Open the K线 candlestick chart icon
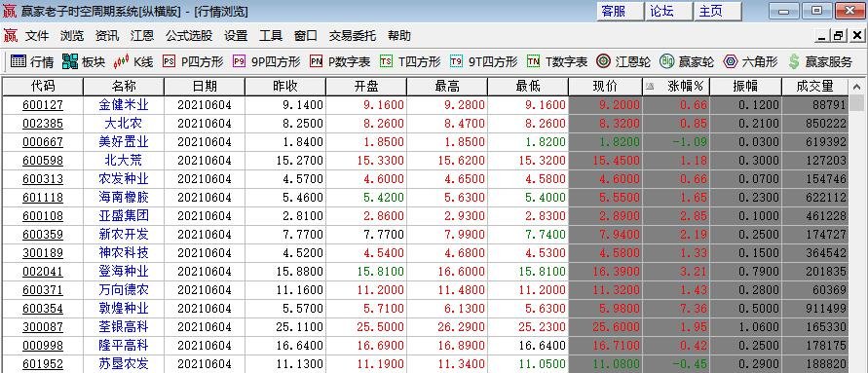Viewport: 868px width, 373px height. click(x=121, y=61)
